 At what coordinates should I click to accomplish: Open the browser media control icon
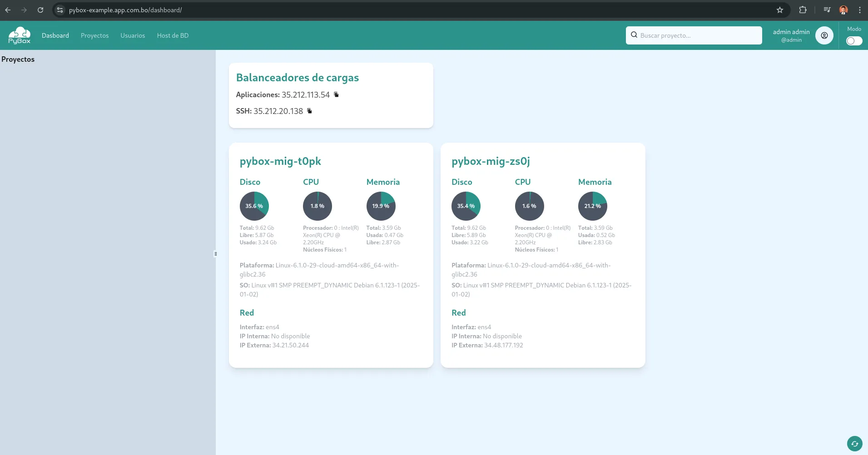[827, 10]
